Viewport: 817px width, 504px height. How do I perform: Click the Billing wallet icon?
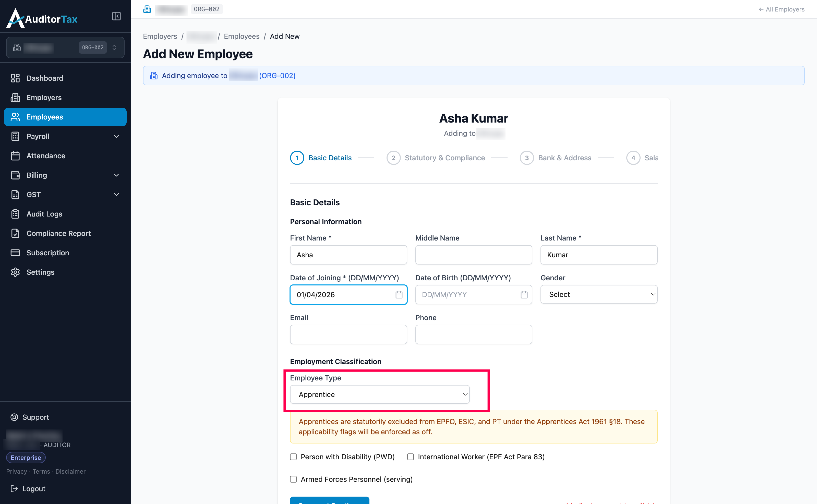15,175
